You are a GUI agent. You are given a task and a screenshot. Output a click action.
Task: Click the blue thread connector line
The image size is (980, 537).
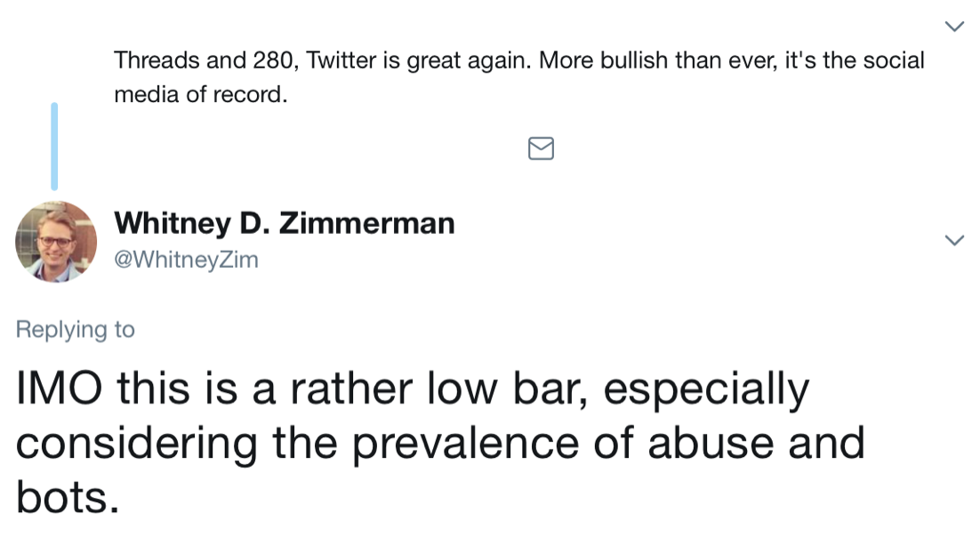click(x=54, y=146)
